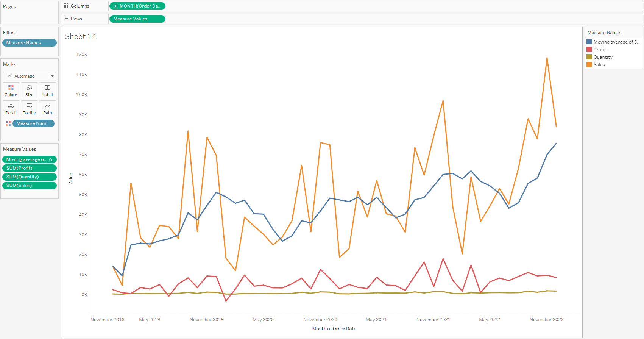The image size is (644, 339).
Task: Open the Size marks card
Action: pos(29,90)
